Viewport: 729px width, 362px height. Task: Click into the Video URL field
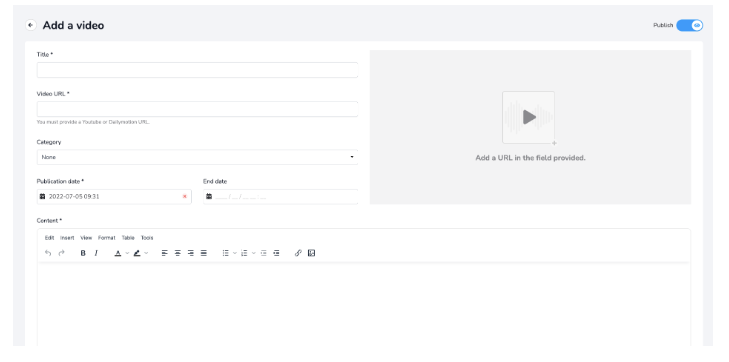tap(198, 109)
